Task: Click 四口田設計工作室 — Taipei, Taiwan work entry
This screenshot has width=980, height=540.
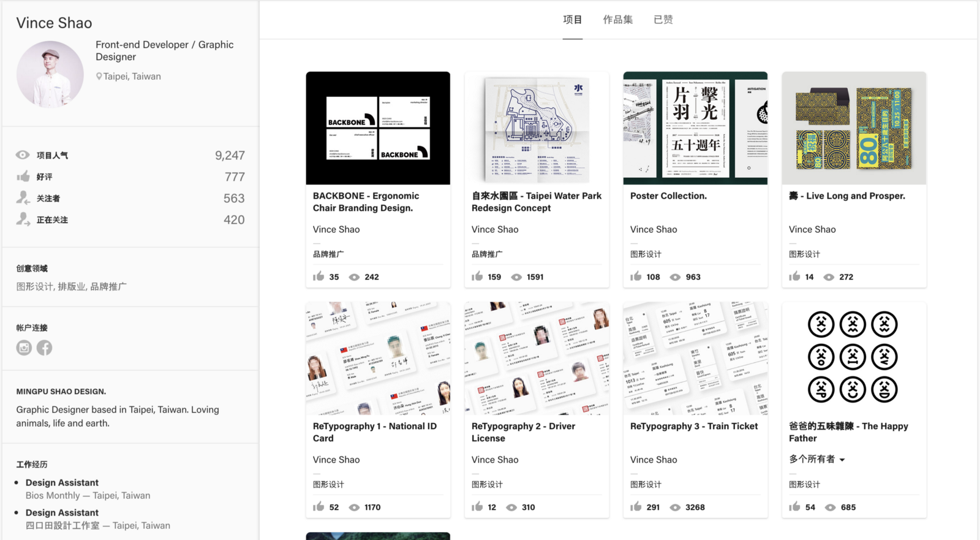Action: click(98, 525)
